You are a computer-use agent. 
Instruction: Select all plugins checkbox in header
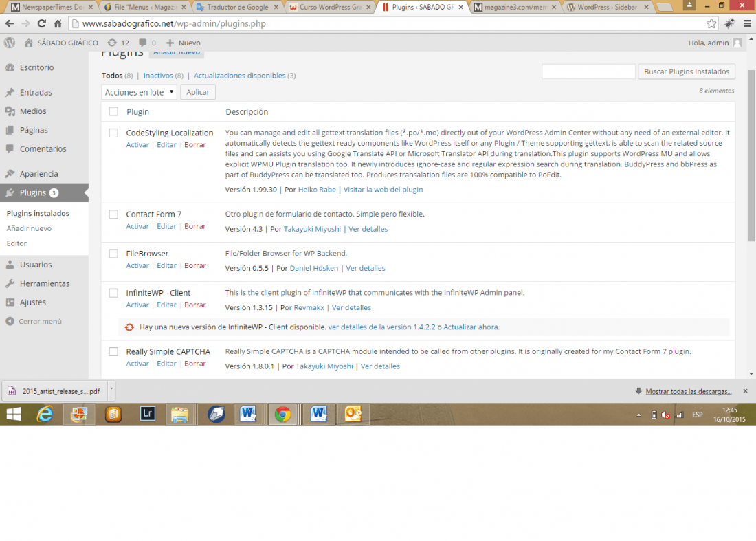(x=113, y=111)
